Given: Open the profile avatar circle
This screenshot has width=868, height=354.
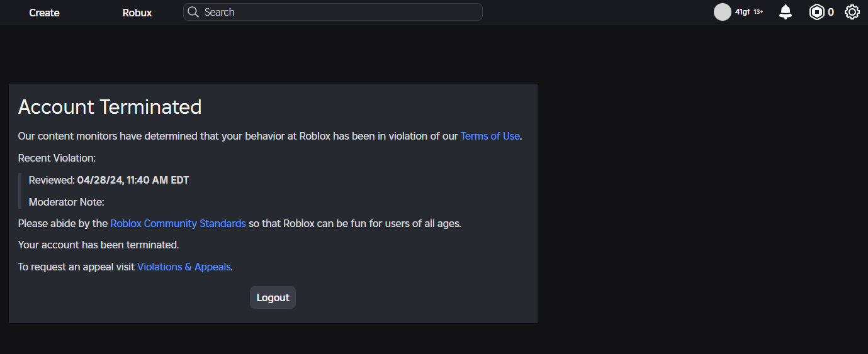Looking at the screenshot, I should click(x=723, y=12).
